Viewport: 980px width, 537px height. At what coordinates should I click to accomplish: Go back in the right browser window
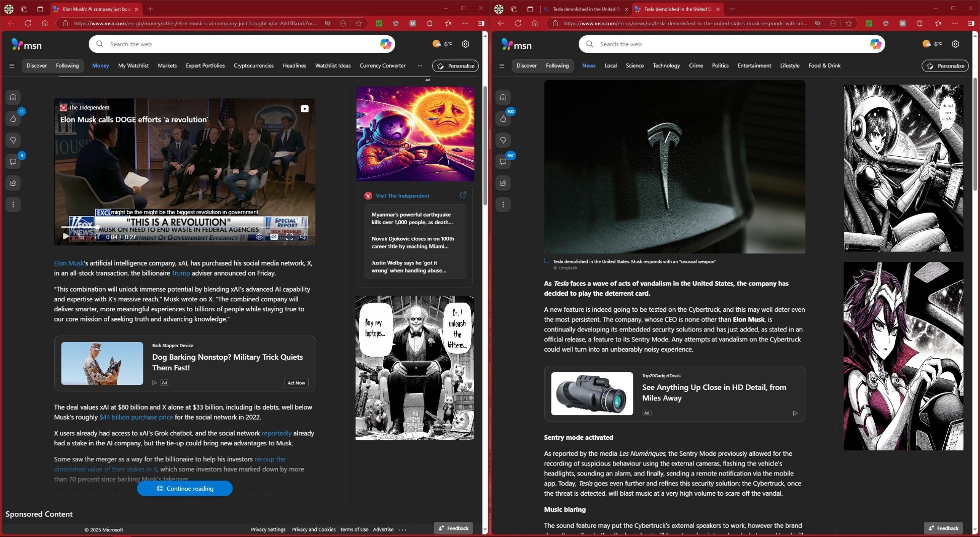[501, 23]
